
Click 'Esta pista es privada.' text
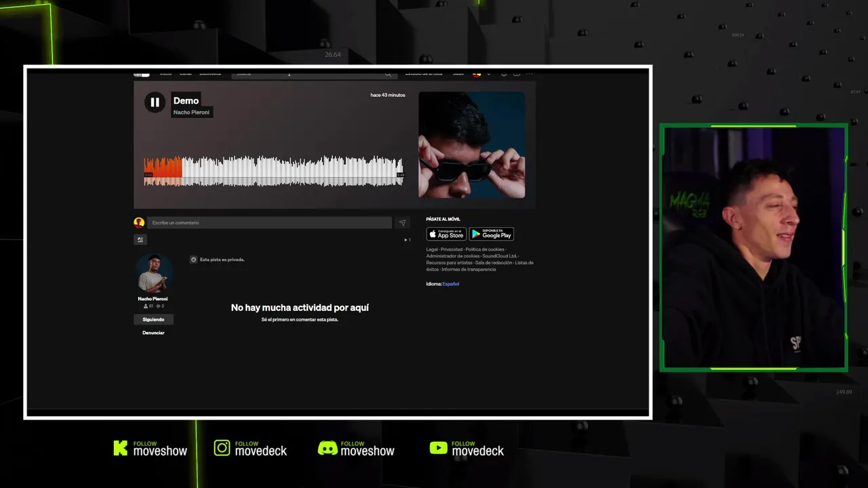[222, 260]
